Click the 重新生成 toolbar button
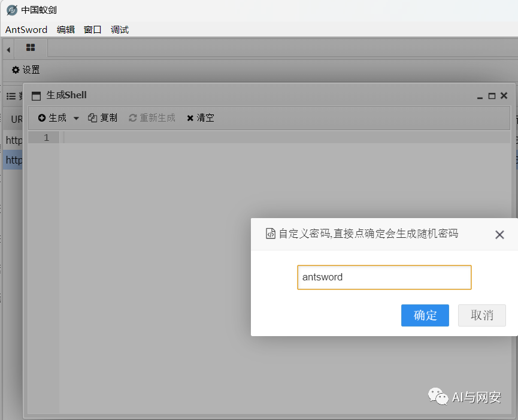Screen dimensions: 518x420 pyautogui.click(x=152, y=117)
